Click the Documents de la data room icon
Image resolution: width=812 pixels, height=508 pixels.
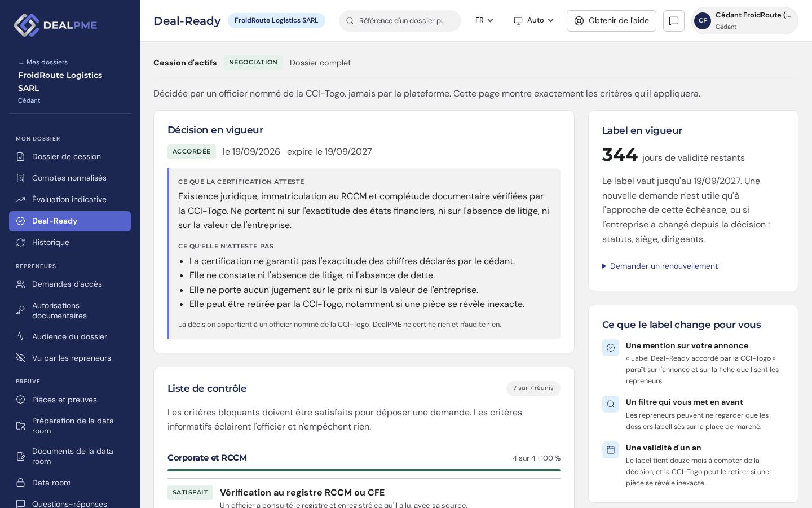(21, 457)
